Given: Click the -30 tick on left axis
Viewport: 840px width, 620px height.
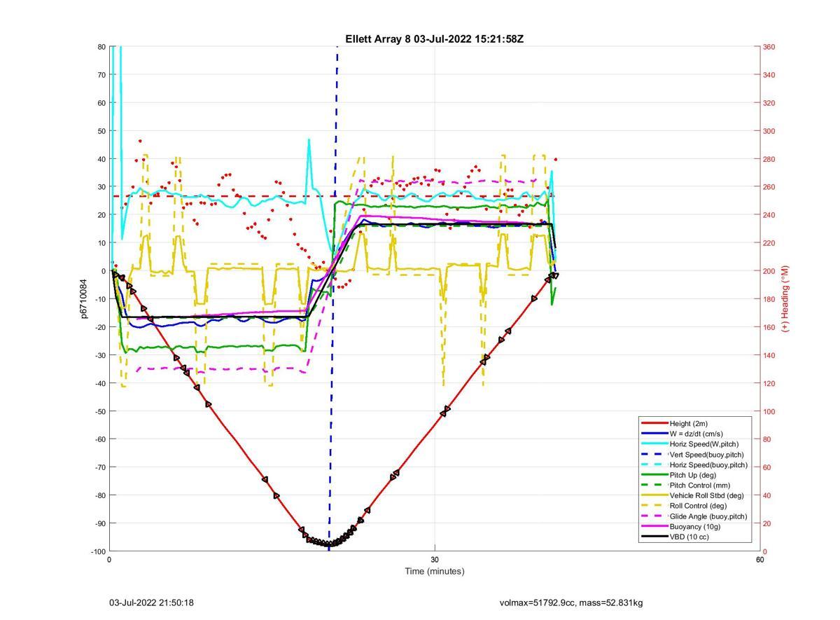Looking at the screenshot, I should [x=99, y=355].
